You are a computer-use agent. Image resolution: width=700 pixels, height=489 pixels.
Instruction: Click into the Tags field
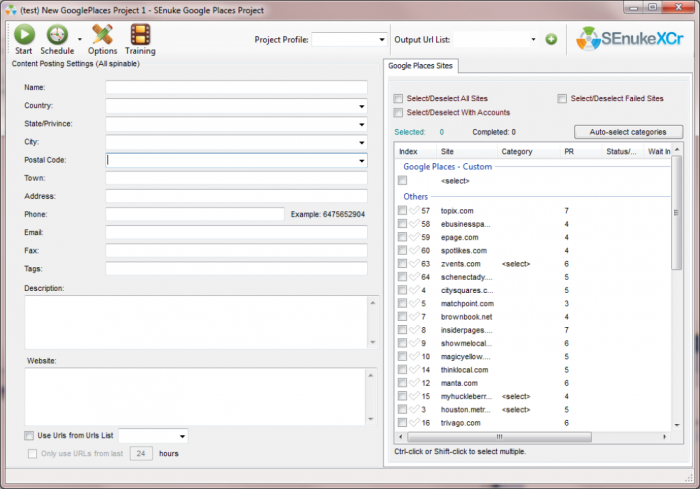(236, 268)
